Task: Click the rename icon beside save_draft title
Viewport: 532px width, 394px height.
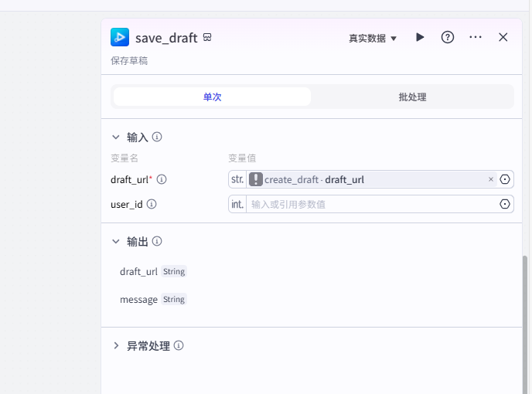Action: click(x=207, y=37)
